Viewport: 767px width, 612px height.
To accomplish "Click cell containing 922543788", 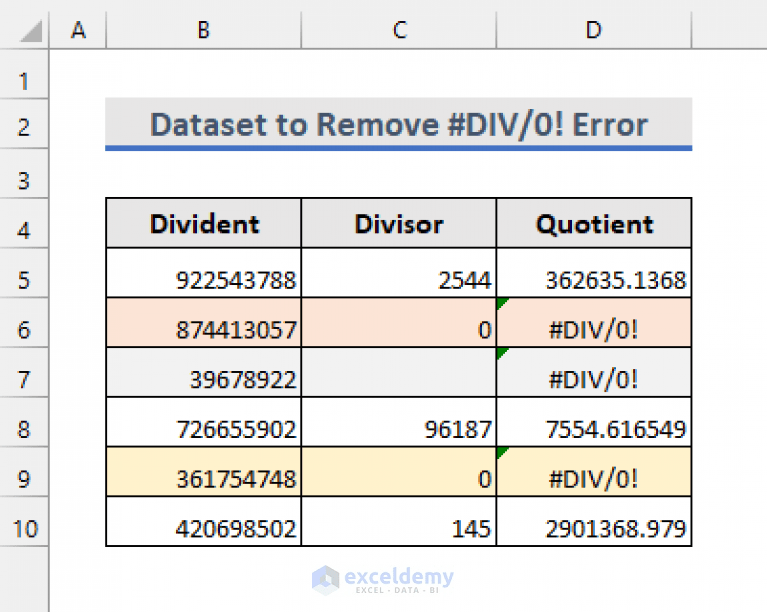I will coord(203,273).
